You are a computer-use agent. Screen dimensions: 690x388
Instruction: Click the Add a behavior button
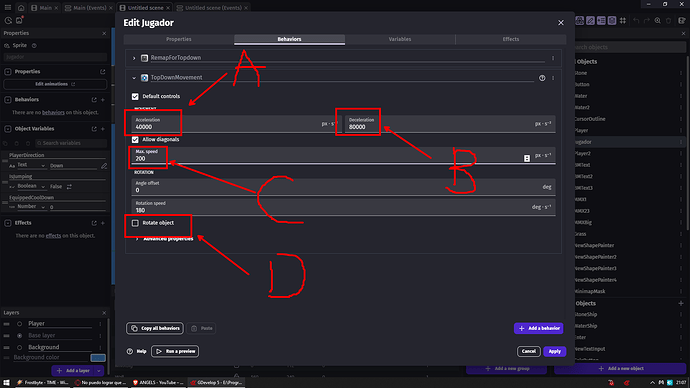click(539, 328)
